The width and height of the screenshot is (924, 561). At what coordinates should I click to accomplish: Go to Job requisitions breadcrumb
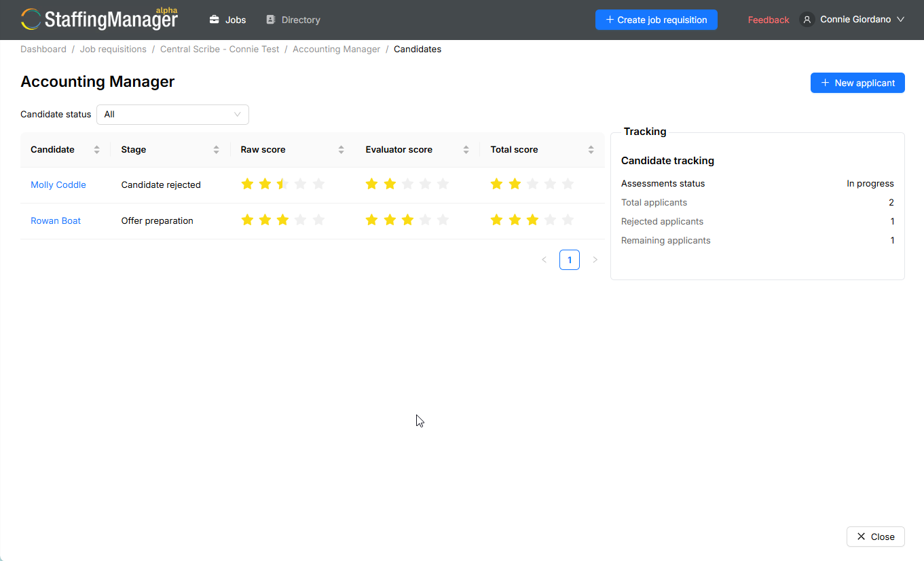[113, 49]
